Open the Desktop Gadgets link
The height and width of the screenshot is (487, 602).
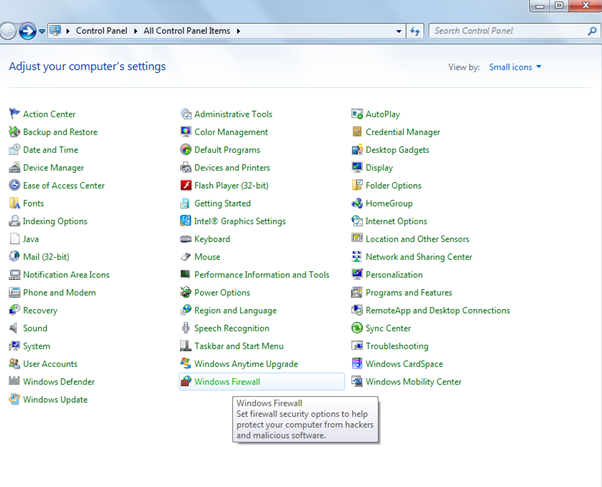pyautogui.click(x=397, y=150)
